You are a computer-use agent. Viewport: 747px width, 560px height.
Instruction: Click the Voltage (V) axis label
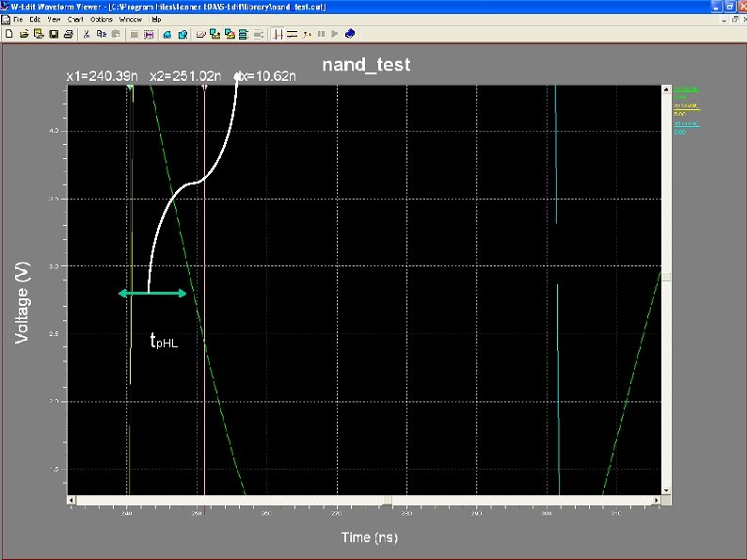[x=22, y=303]
